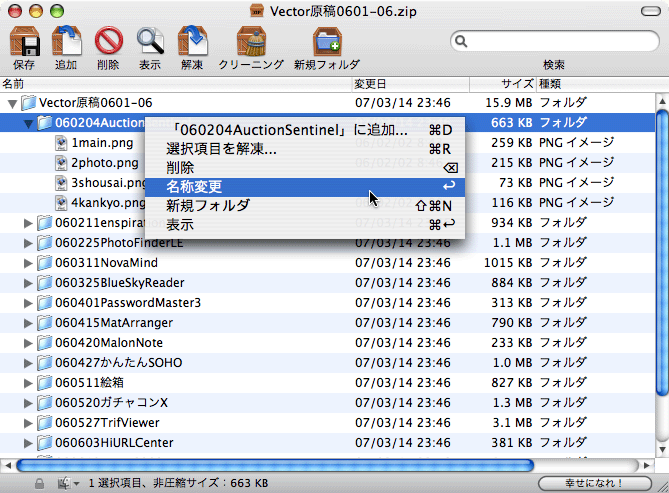Click the クリーニング (Cleaning) toolbar icon
Image resolution: width=669 pixels, height=493 pixels.
252,41
